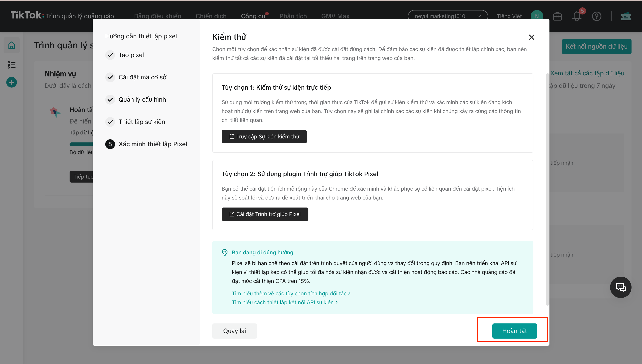
Task: Open the briefcase business center icon
Action: point(557,16)
